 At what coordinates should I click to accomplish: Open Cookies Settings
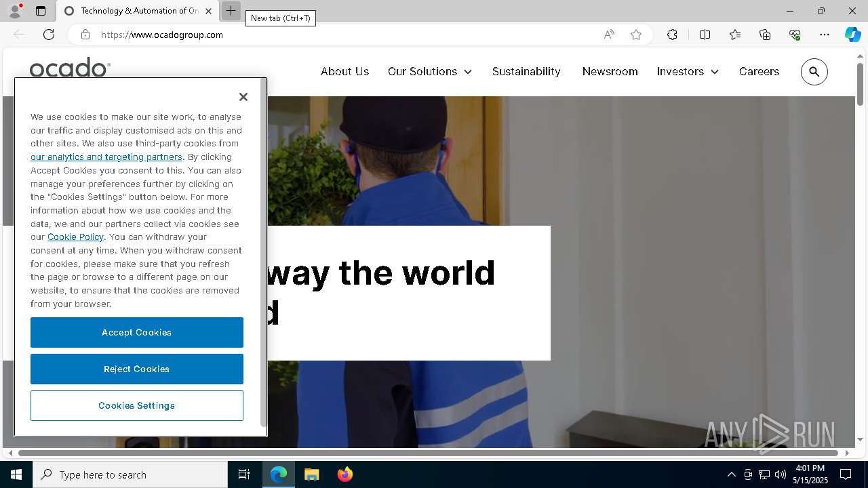137,406
